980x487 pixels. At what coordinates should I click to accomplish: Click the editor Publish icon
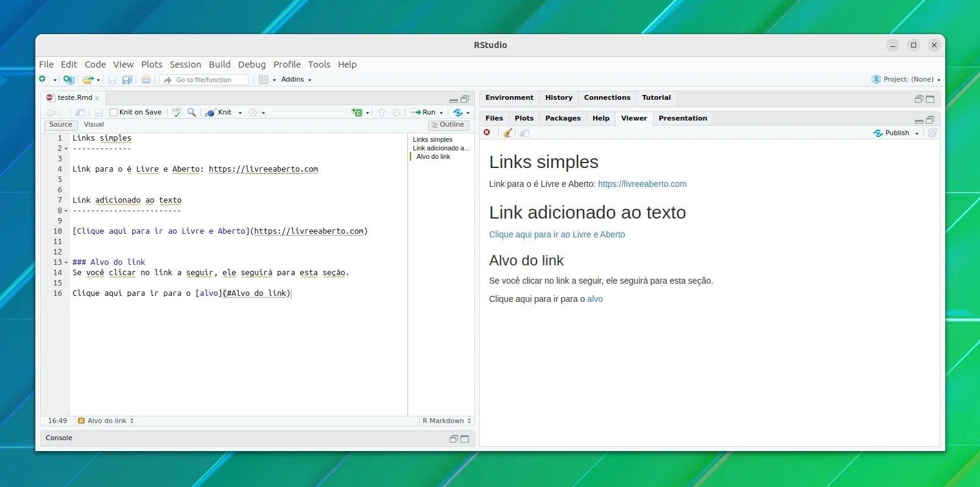(x=458, y=113)
